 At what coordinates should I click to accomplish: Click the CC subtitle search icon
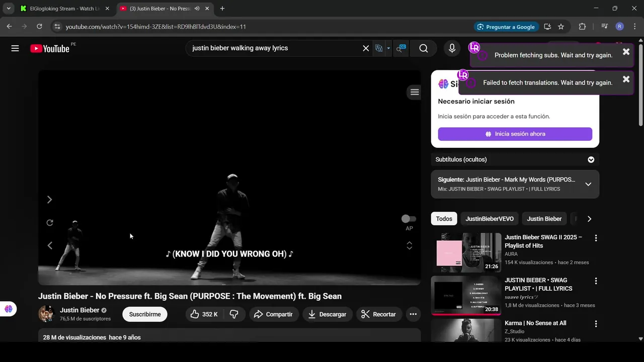click(x=401, y=48)
